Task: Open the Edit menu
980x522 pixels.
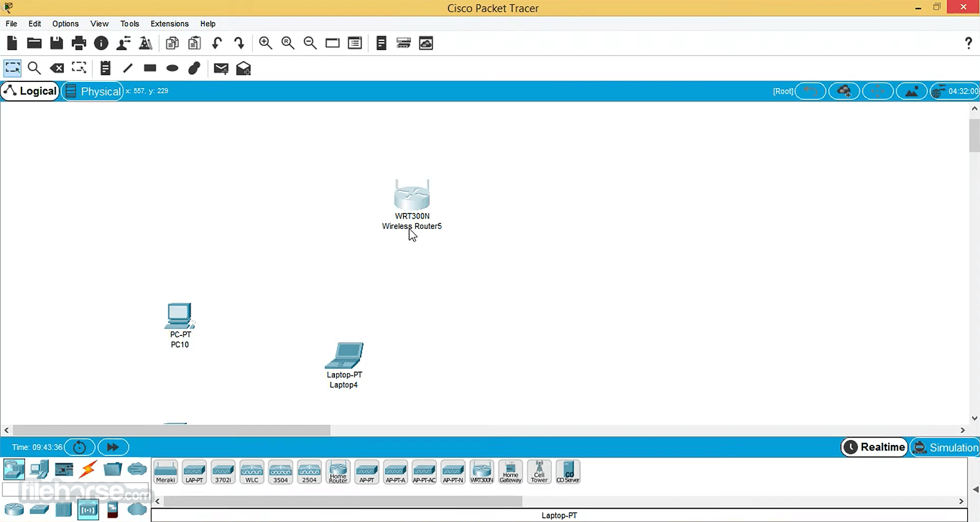Action: (35, 24)
